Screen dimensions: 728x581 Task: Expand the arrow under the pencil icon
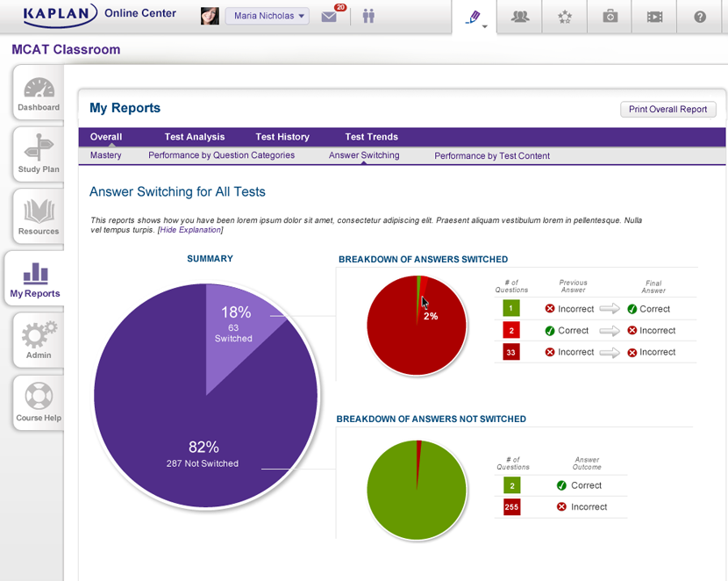click(485, 27)
